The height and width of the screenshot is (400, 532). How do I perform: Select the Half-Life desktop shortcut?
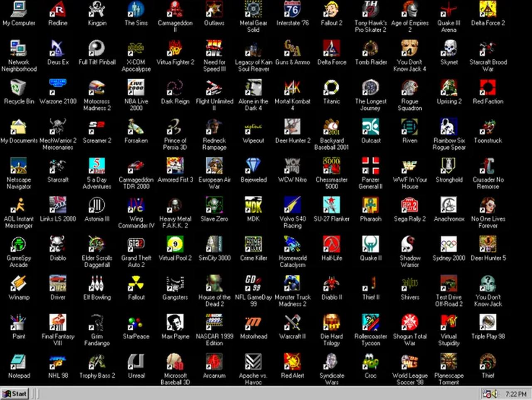click(x=331, y=244)
